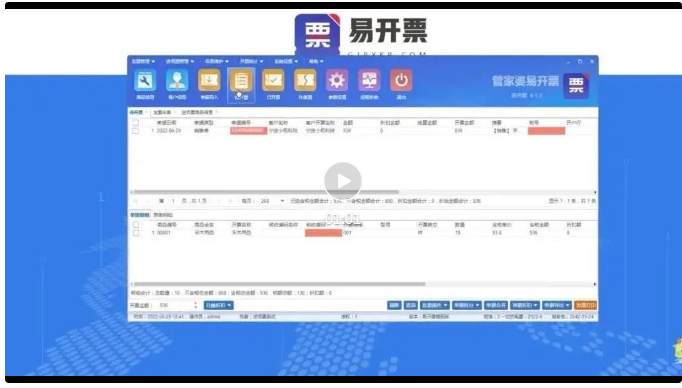Viewport: 682px width, 388px height.
Task: Click the document import icon with down arrow
Action: click(209, 81)
